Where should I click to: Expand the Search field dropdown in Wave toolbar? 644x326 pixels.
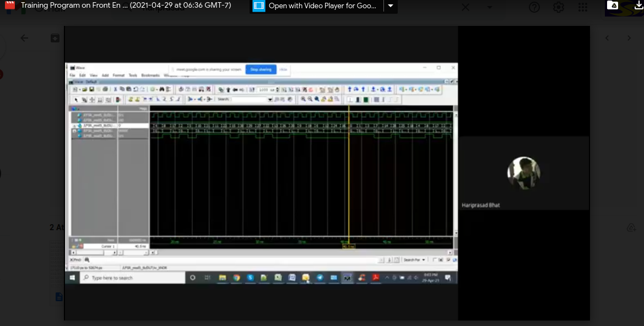270,100
